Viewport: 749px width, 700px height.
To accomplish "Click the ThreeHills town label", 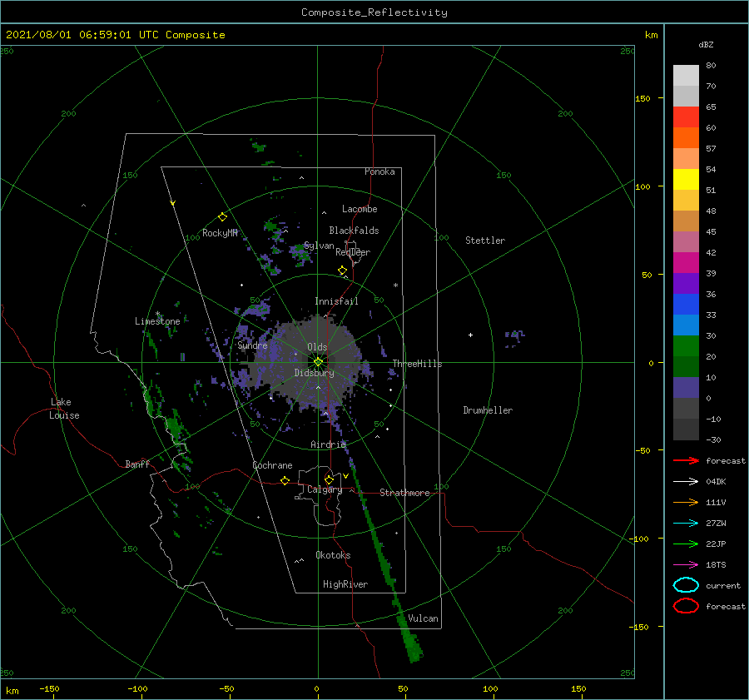I will 417,364.
